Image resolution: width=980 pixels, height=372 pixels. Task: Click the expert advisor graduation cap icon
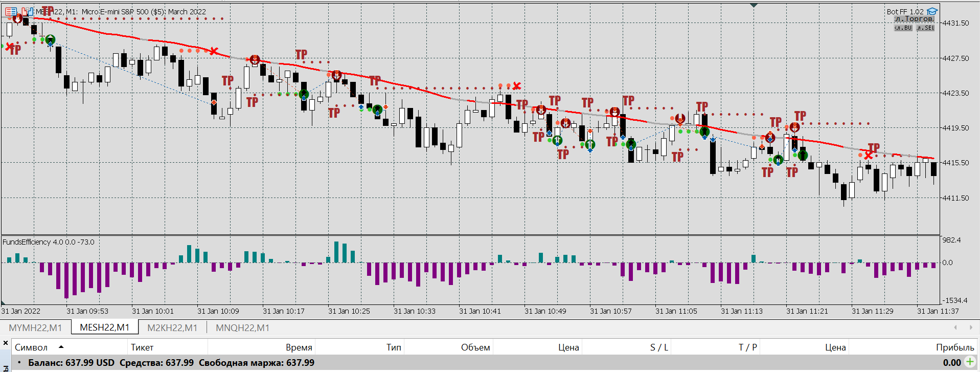click(x=932, y=11)
